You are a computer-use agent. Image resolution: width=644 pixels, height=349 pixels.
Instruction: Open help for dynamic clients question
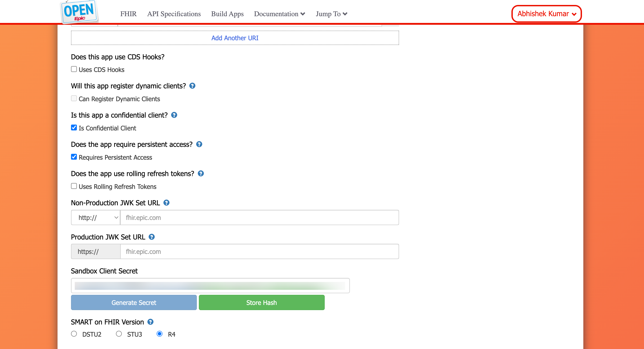(192, 86)
